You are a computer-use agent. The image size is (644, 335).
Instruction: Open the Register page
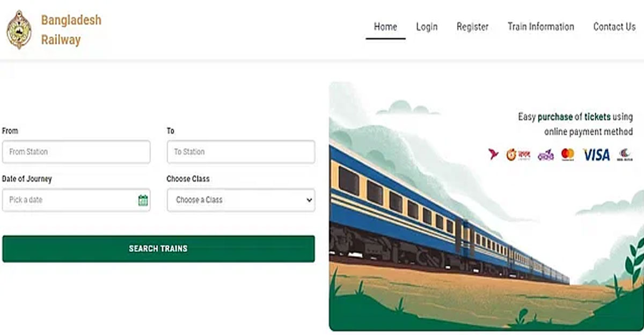tap(472, 27)
